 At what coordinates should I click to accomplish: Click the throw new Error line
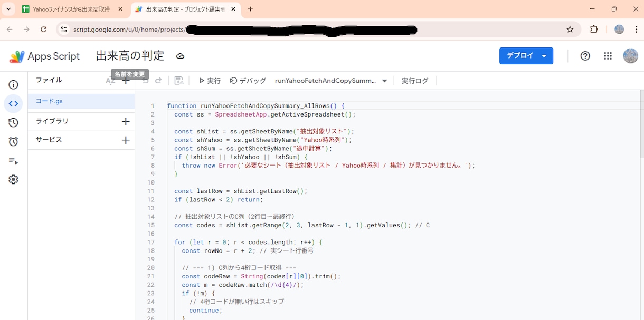pyautogui.click(x=328, y=165)
